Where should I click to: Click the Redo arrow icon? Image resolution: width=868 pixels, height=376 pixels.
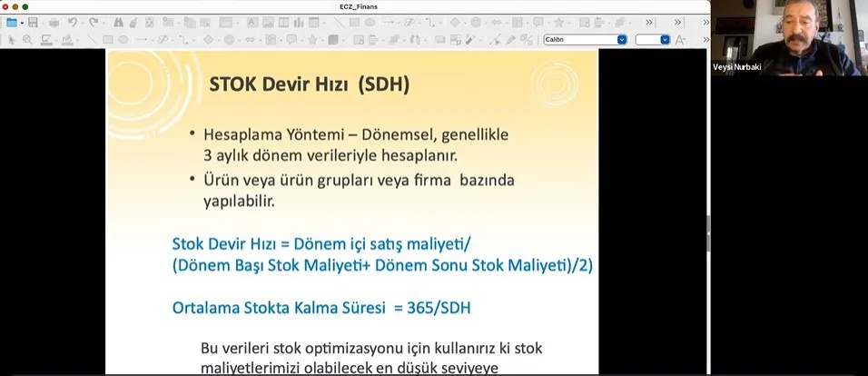[x=94, y=22]
